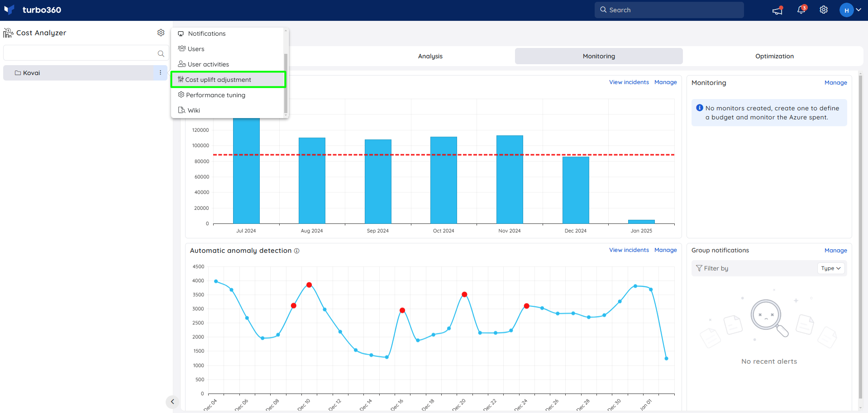The image size is (868, 413).
Task: Open the announcements megaphone icon
Action: coord(777,10)
